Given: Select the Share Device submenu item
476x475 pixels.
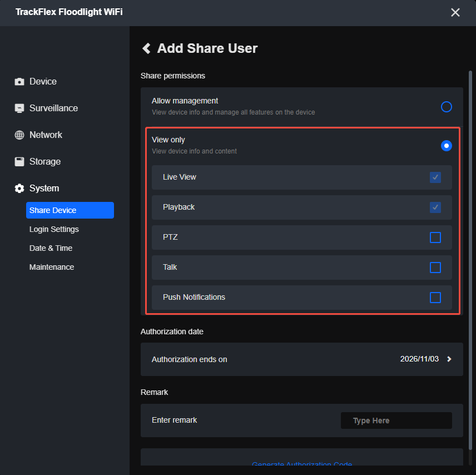Looking at the screenshot, I should [x=70, y=210].
